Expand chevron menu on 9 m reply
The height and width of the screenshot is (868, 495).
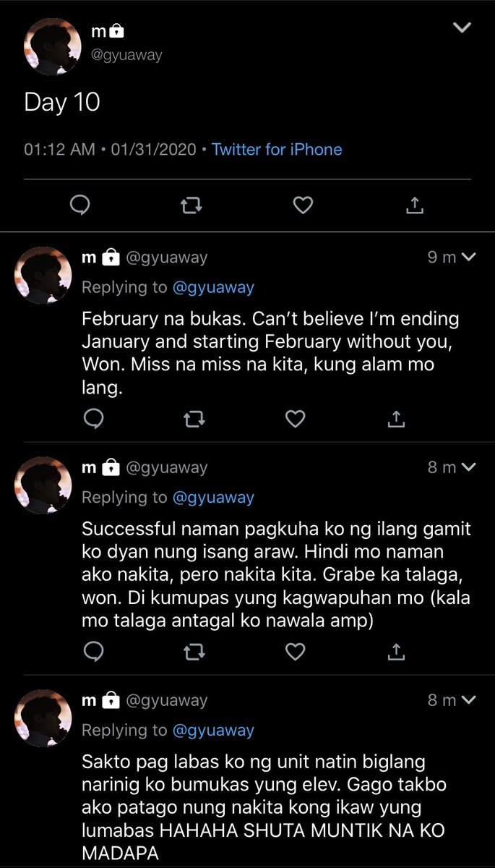(468, 257)
